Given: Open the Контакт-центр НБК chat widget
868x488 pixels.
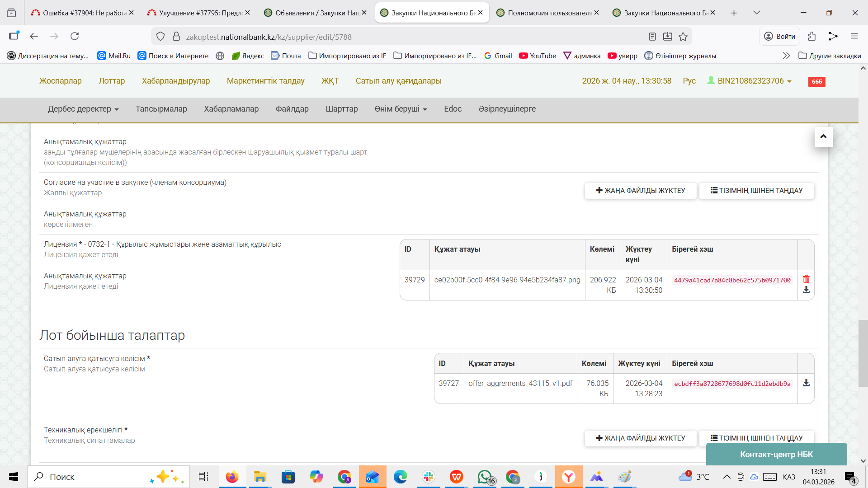Looking at the screenshot, I should (x=776, y=454).
